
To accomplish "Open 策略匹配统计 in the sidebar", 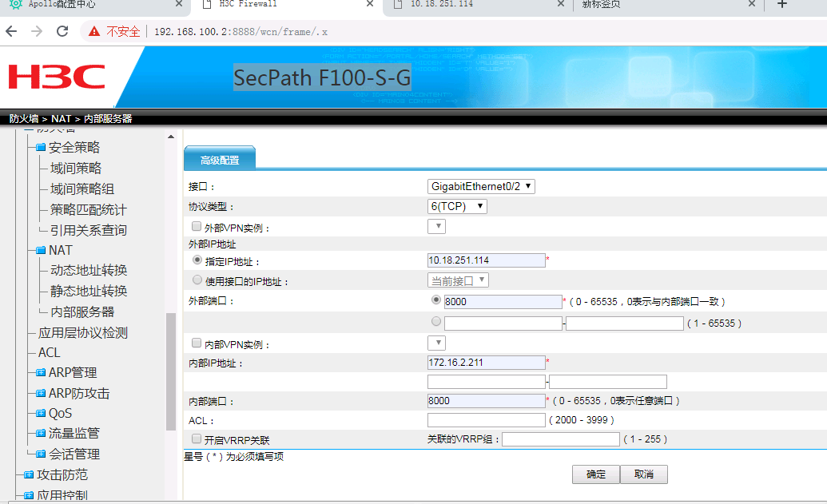I will [89, 210].
